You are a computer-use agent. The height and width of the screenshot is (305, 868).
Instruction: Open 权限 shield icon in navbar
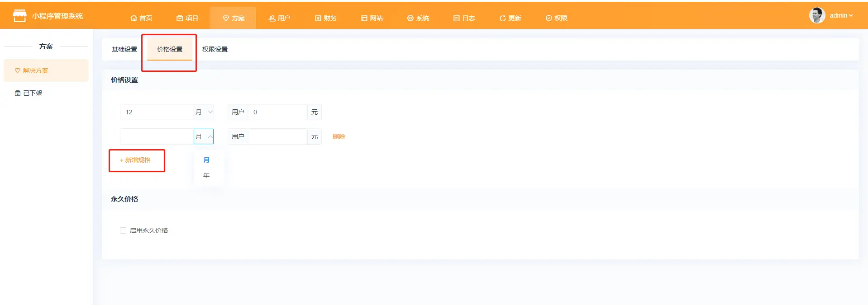pos(548,18)
